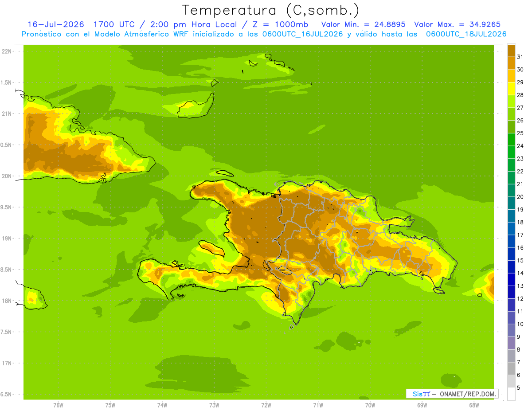Click the "Valor Min. = 24.8895" value
This screenshot has height=411, width=532.
[x=363, y=24]
